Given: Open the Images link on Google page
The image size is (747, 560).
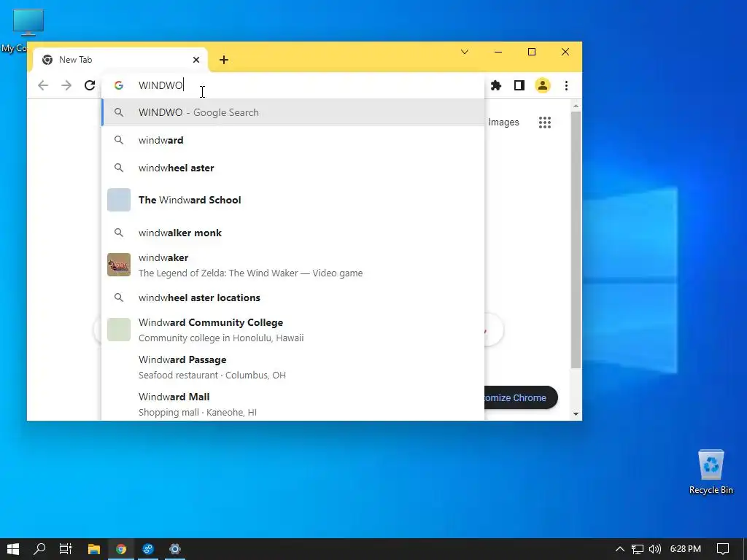Looking at the screenshot, I should coord(503,122).
